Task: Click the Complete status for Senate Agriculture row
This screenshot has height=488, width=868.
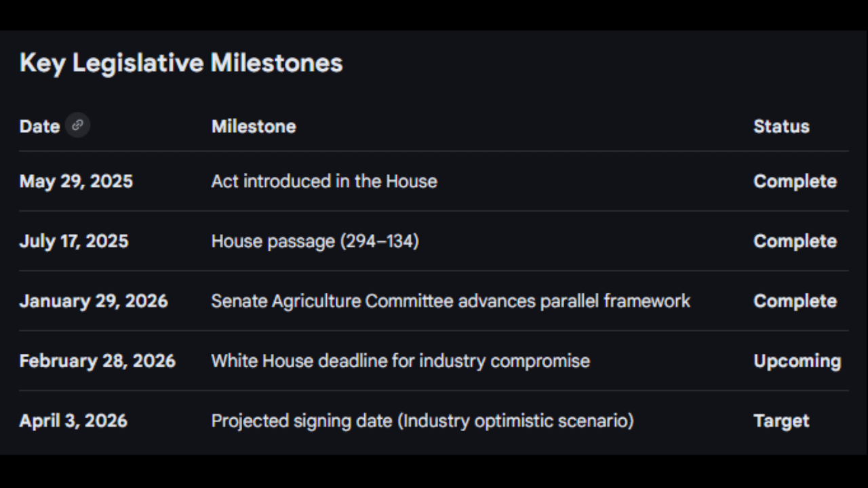Action: click(x=795, y=301)
